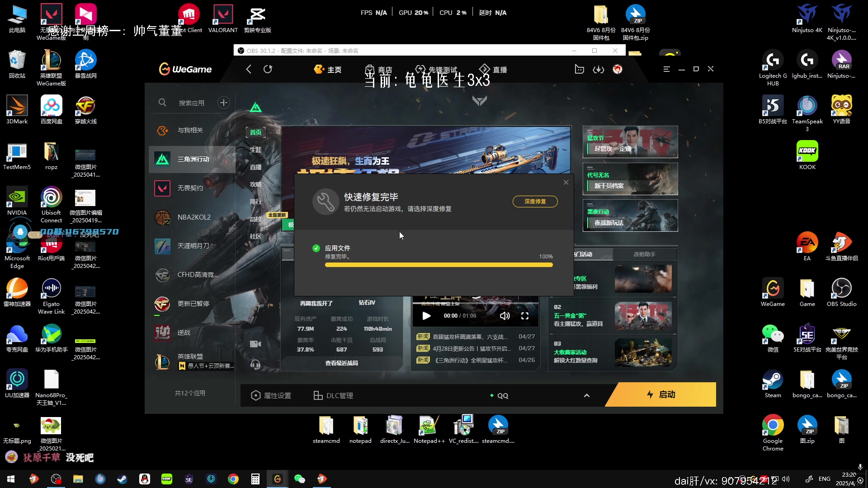Select 无畏契约 in app list
Image resolution: width=868 pixels, height=488 pixels.
tap(192, 188)
